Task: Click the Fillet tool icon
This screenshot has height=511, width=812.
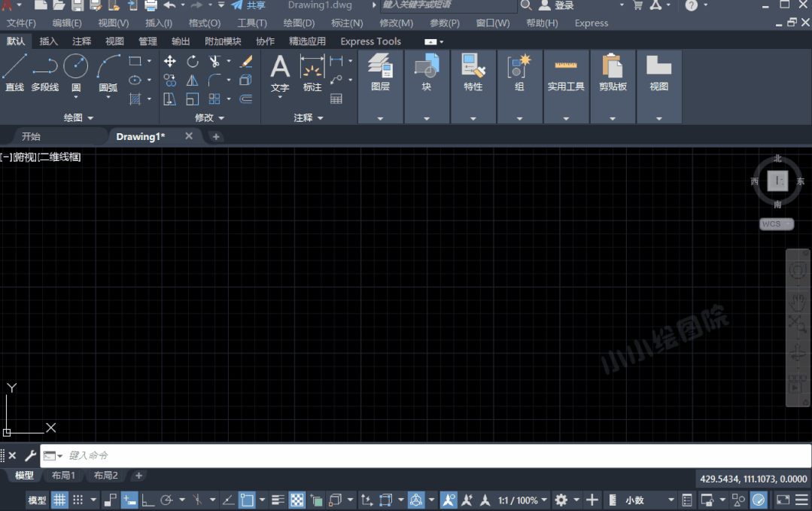Action: 214,81
